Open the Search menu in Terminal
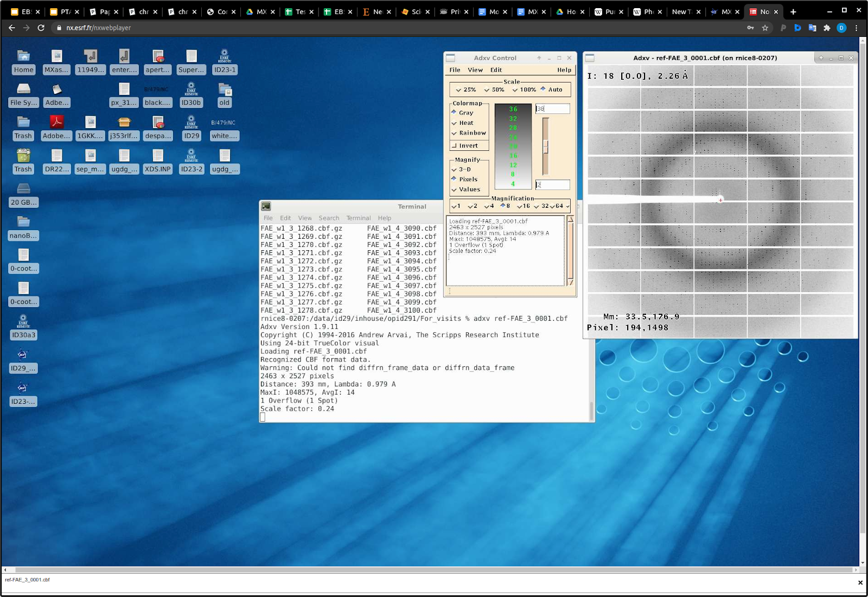This screenshot has height=597, width=868. click(x=329, y=218)
